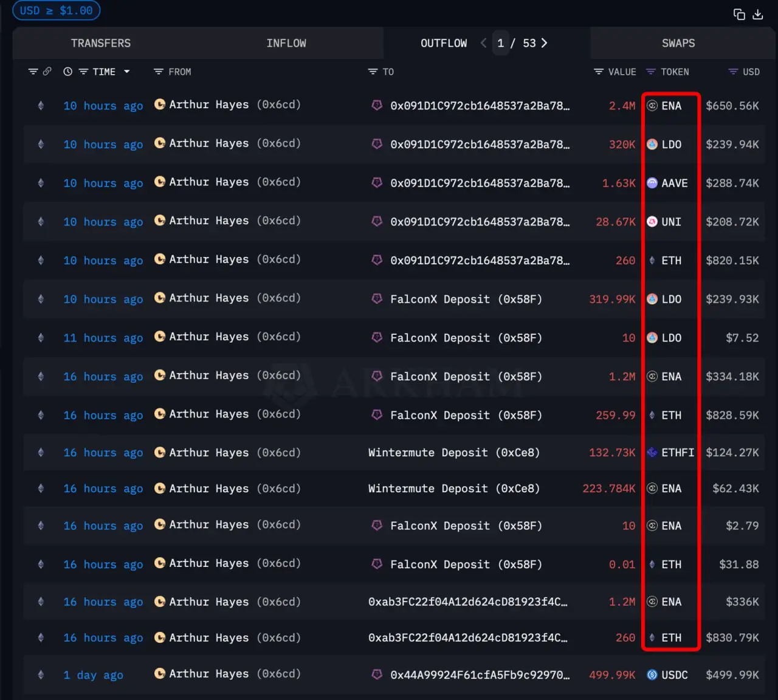Filter by the FROM column
This screenshot has height=700, width=778.
(x=159, y=72)
